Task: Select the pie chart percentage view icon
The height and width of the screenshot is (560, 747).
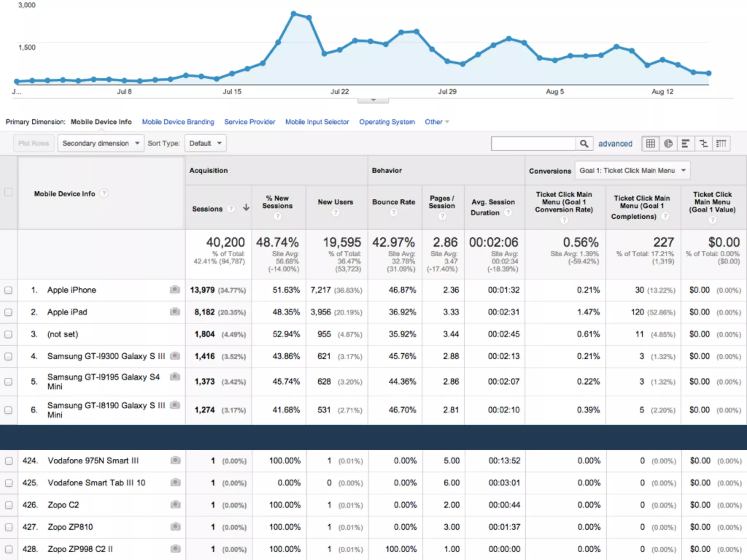Action: pyautogui.click(x=668, y=144)
